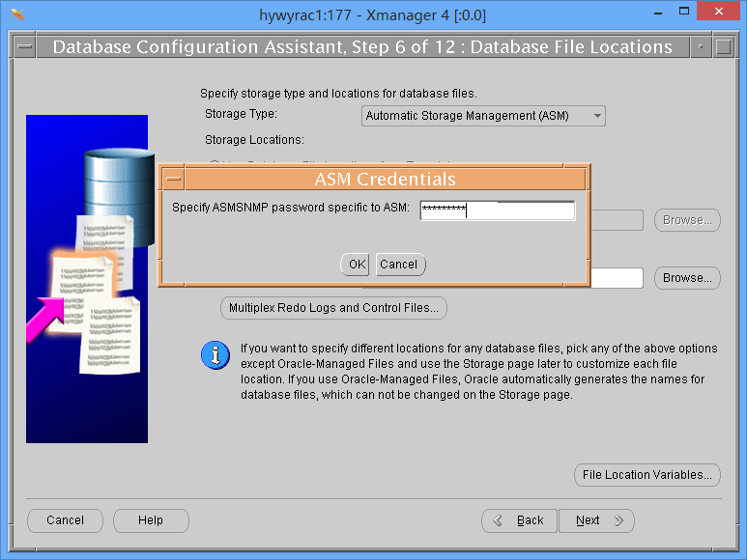Click the Storage Type label

[x=241, y=114]
